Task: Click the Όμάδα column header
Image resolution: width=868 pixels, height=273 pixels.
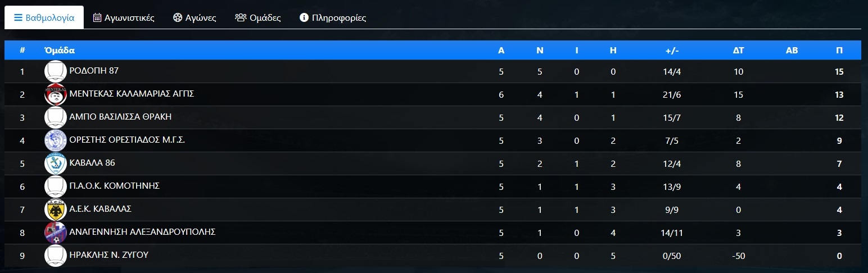Action: point(60,50)
